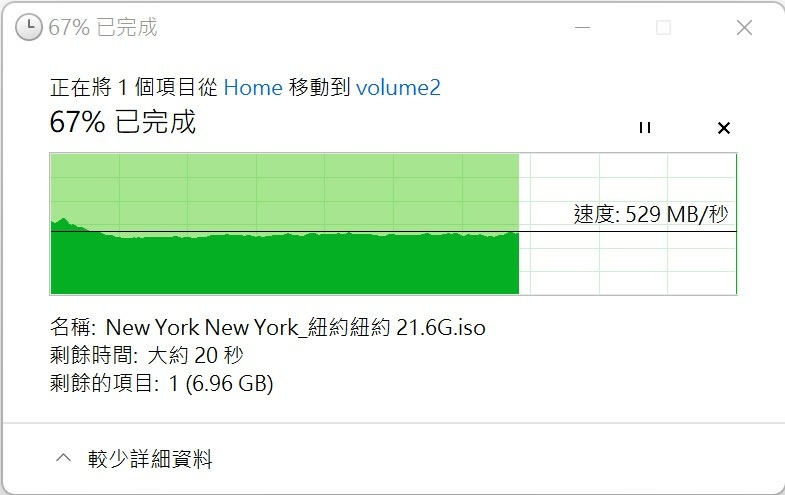Viewport: 785px width, 495px height.
Task: Click the 較少詳細資料 label
Action: pos(150,458)
